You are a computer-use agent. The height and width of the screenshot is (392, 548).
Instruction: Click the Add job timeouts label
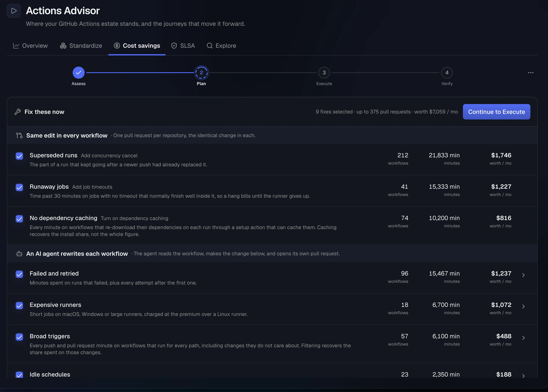(92, 187)
